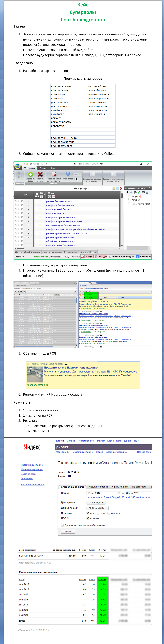Screen dimensions: 164x644
Task: Click the Перейти в кампанию link
Action: 32,465
